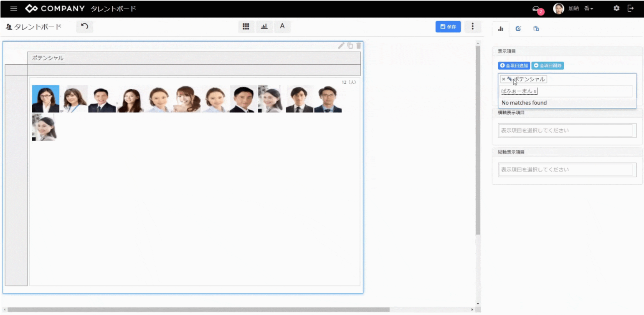Image resolution: width=644 pixels, height=315 pixels.
Task: Select the grid view icon
Action: coord(246,27)
